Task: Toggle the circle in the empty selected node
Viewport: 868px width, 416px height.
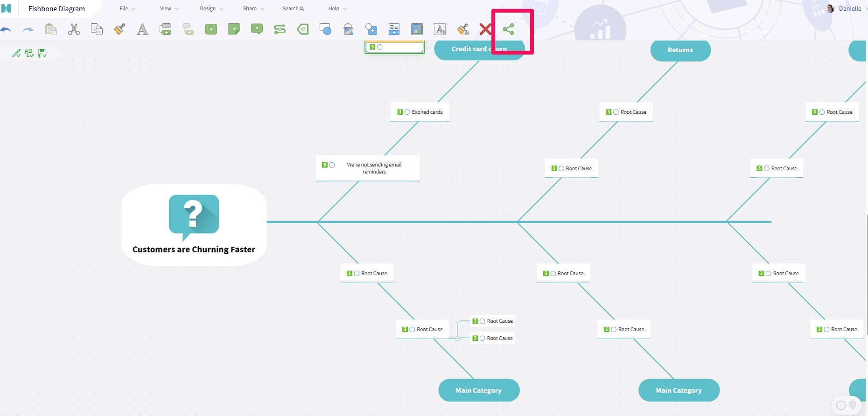Action: [x=380, y=47]
